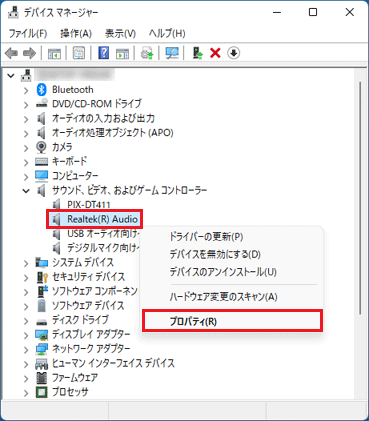The width and height of the screenshot is (369, 421).
Task: Expand the Bluetooth category
Action: (26, 90)
